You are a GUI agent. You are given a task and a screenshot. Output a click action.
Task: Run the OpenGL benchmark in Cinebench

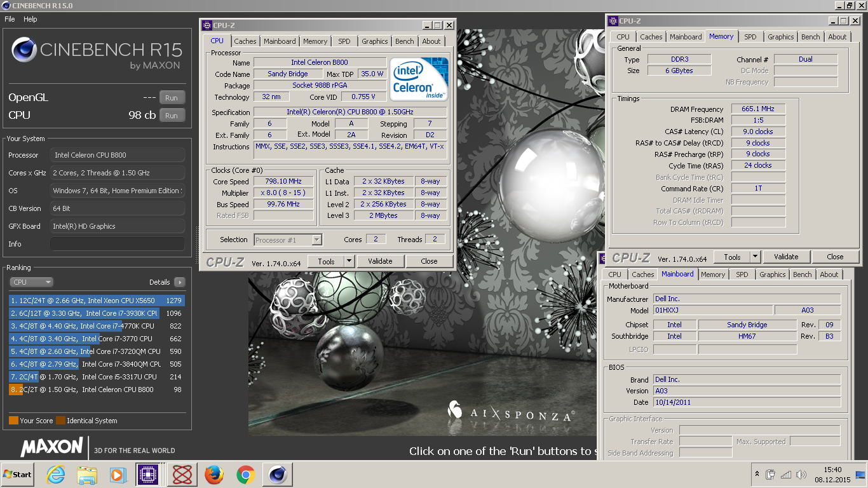(x=172, y=98)
